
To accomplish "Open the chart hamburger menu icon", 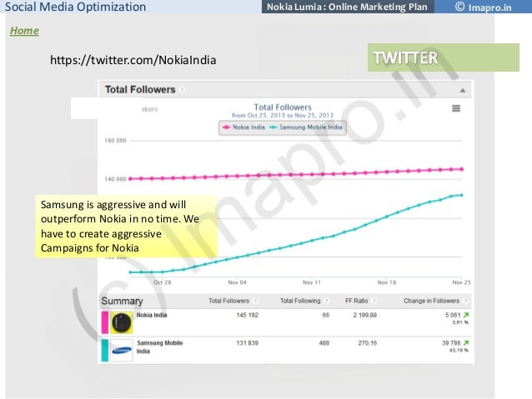I will coord(456,108).
